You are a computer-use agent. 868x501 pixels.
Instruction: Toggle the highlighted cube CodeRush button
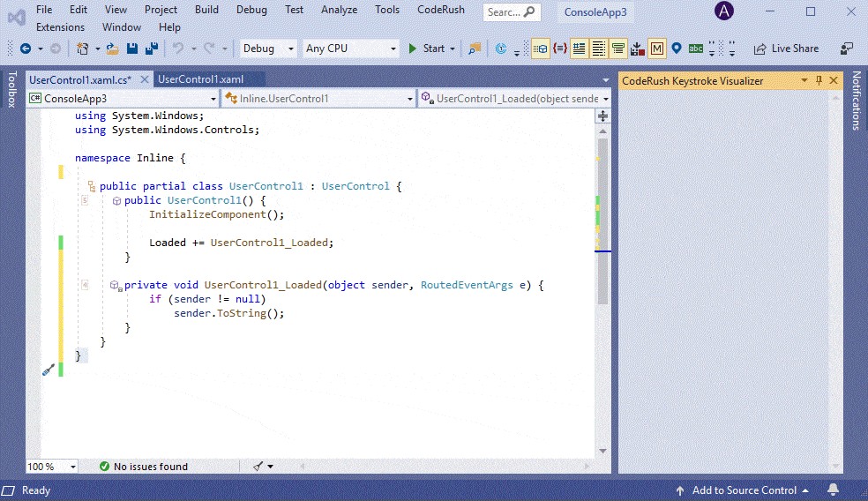pos(540,49)
